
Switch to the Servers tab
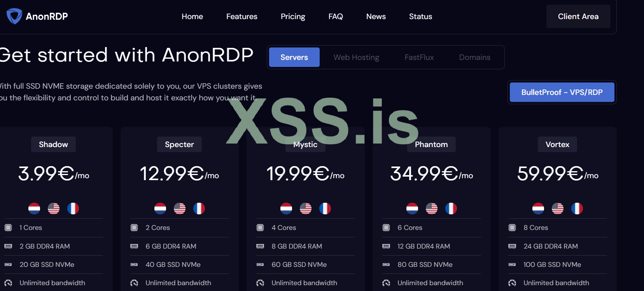click(x=294, y=57)
